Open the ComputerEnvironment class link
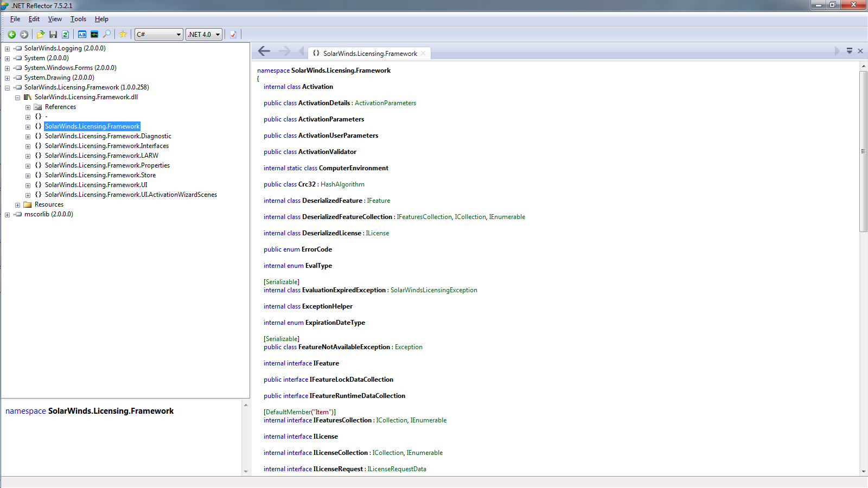The image size is (868, 488). tap(354, 168)
